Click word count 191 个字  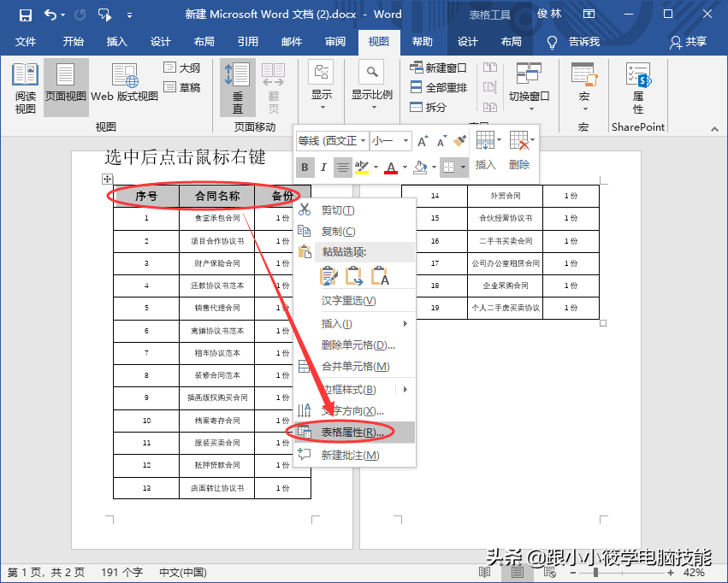pos(121,573)
